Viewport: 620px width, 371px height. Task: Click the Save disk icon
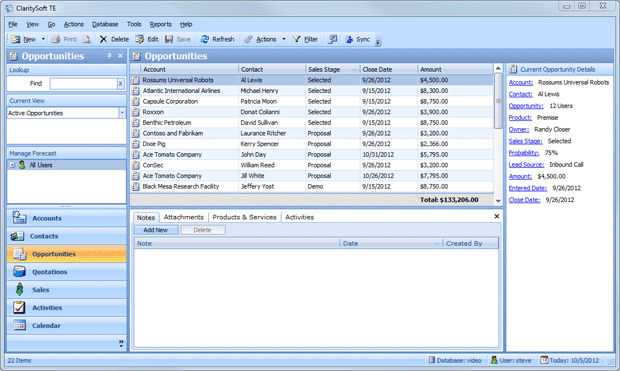point(169,39)
